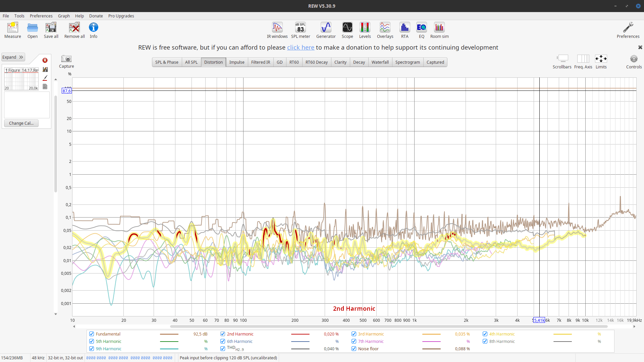Select the measurement thumbnail graph
The height and width of the screenshot is (362, 644).
click(x=21, y=79)
